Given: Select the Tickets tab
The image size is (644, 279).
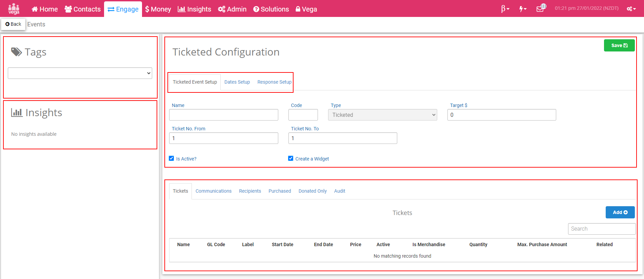Looking at the screenshot, I should tap(180, 191).
